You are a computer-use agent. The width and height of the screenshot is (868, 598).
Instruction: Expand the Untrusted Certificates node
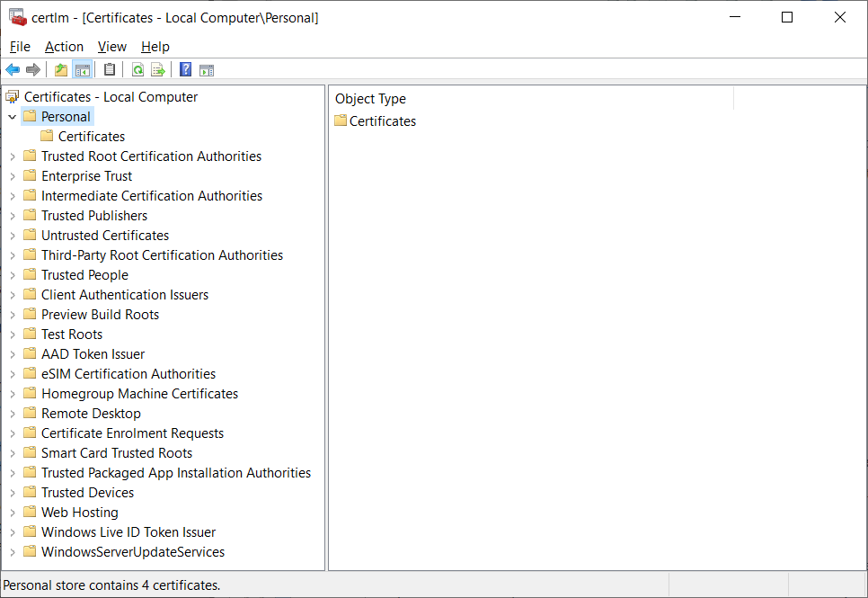[x=13, y=236]
